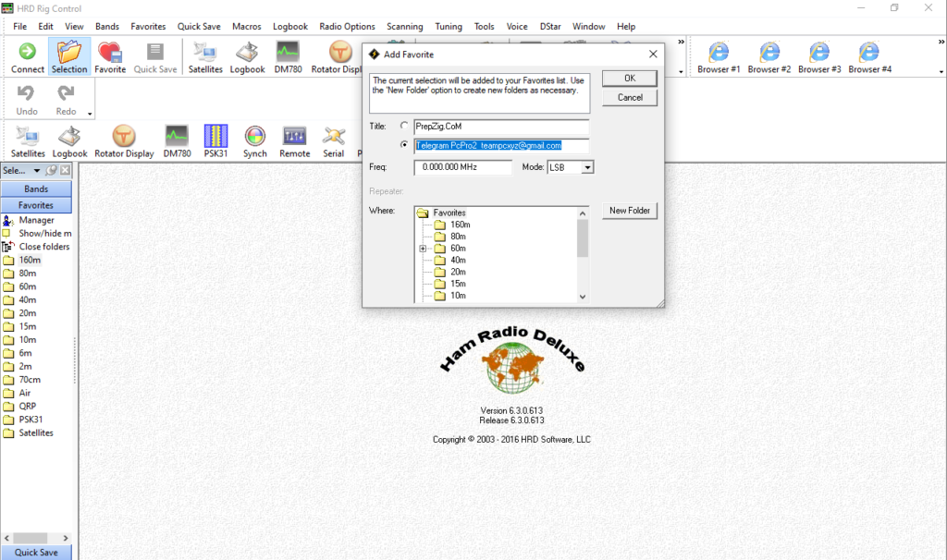Open the Mode LSB dropdown
Screen dimensions: 947x560
587,167
